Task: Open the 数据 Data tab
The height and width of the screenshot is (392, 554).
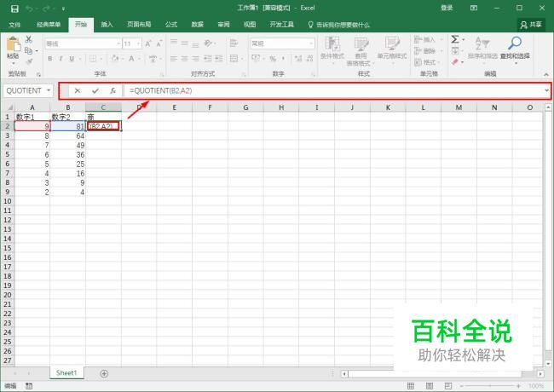Action: pos(197,25)
